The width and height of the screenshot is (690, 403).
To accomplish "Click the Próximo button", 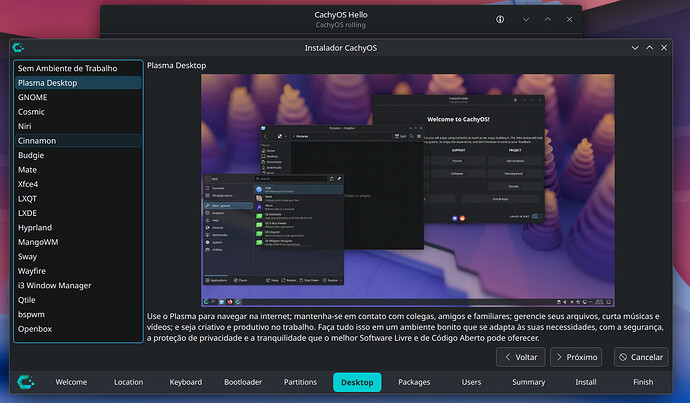I will [x=576, y=357].
